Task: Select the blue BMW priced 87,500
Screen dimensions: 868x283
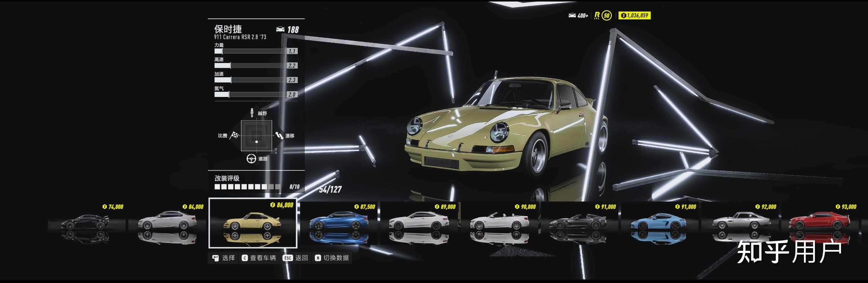Action: coord(339,222)
